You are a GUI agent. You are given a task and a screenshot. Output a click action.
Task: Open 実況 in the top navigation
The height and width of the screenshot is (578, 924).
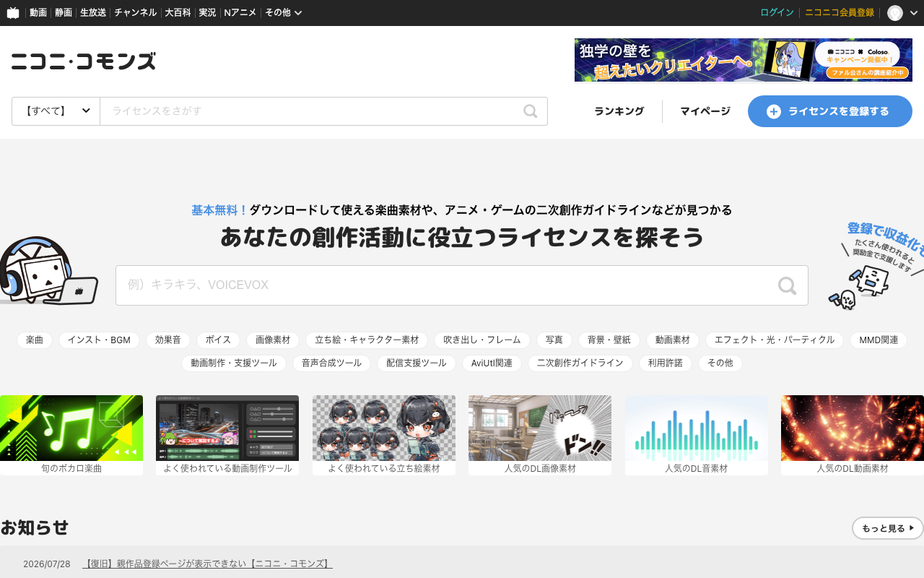click(x=207, y=12)
